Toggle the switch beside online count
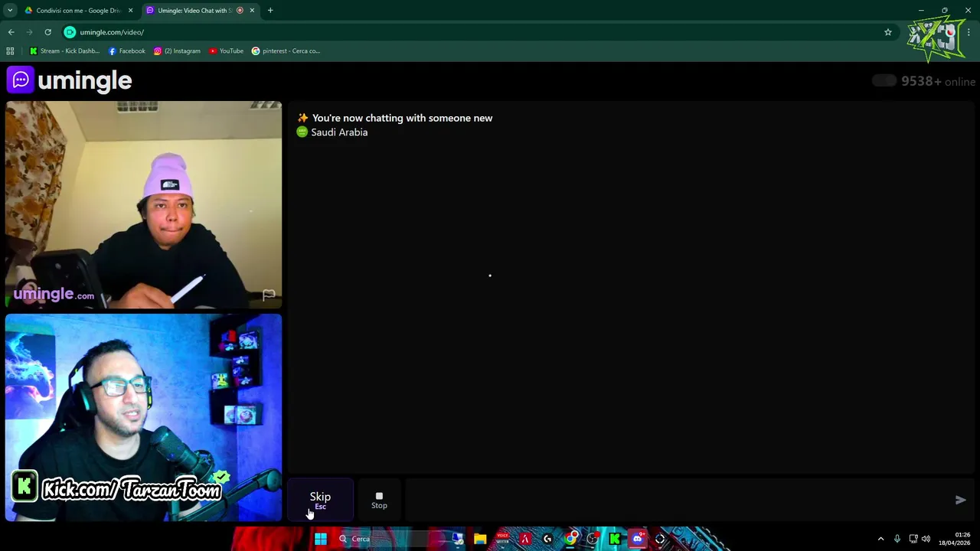This screenshot has height=551, width=980. tap(884, 81)
